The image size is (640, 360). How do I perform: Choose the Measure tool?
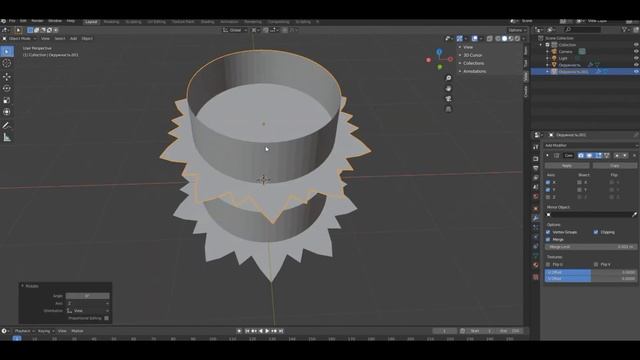(x=7, y=138)
